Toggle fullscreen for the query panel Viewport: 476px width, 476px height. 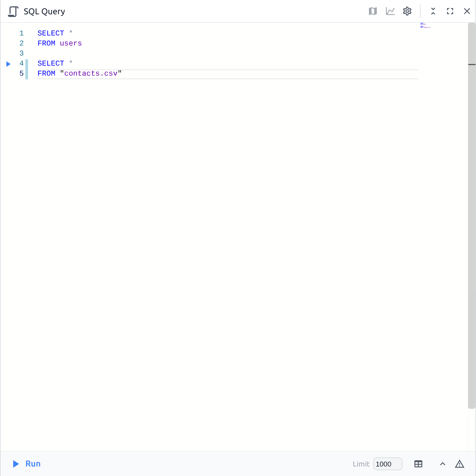(x=450, y=11)
